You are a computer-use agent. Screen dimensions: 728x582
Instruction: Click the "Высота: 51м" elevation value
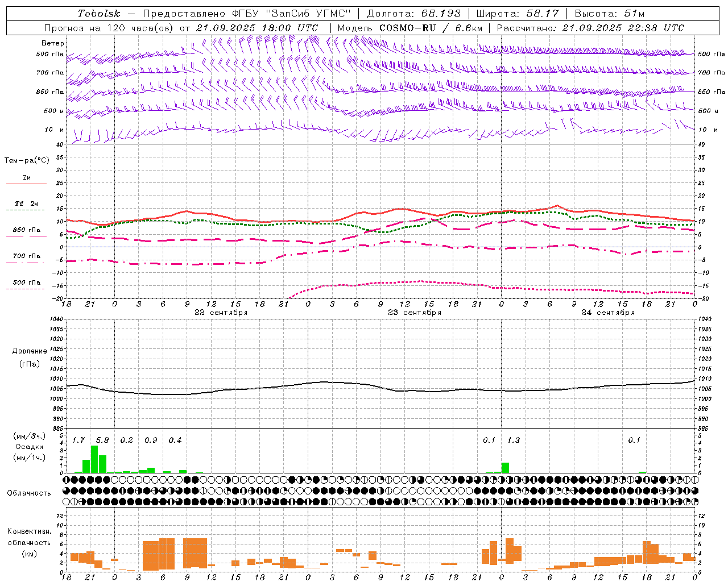pyautogui.click(x=609, y=14)
